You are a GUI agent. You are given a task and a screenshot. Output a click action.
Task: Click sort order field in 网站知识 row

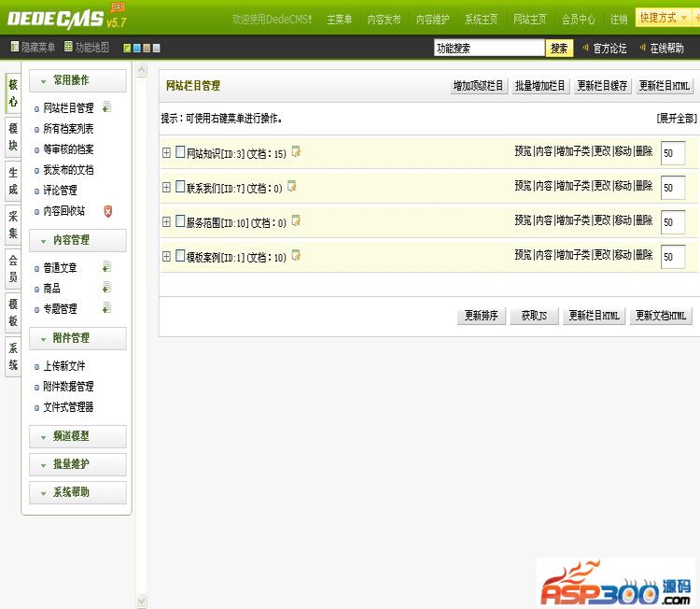click(x=673, y=153)
